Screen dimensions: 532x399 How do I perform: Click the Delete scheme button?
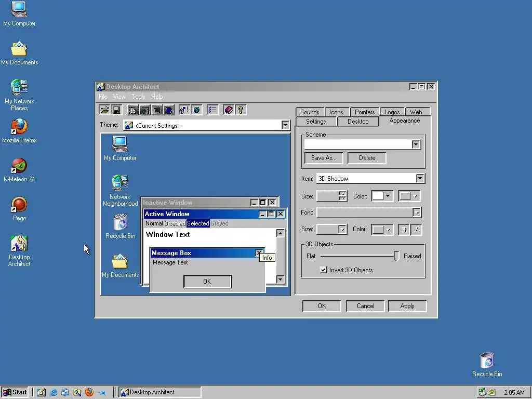tap(367, 158)
